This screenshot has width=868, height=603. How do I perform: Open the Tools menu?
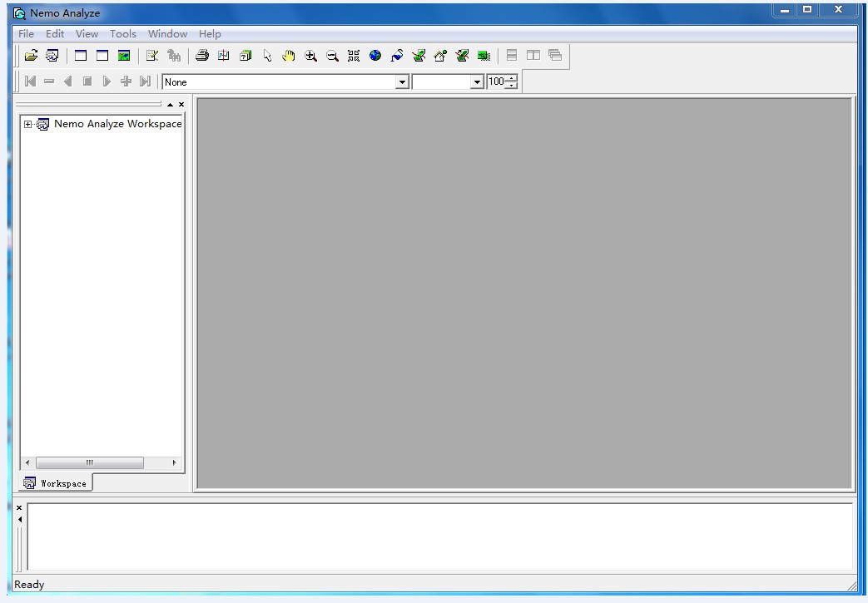coord(123,34)
